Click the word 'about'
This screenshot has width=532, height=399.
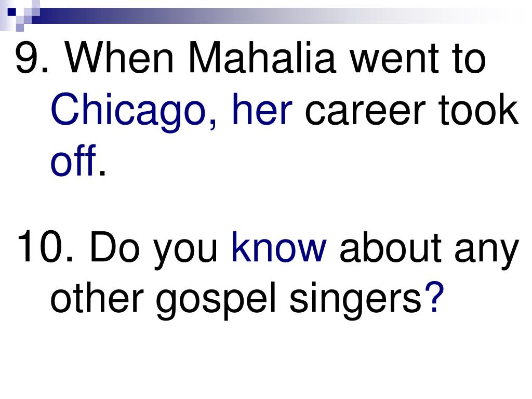pos(390,246)
